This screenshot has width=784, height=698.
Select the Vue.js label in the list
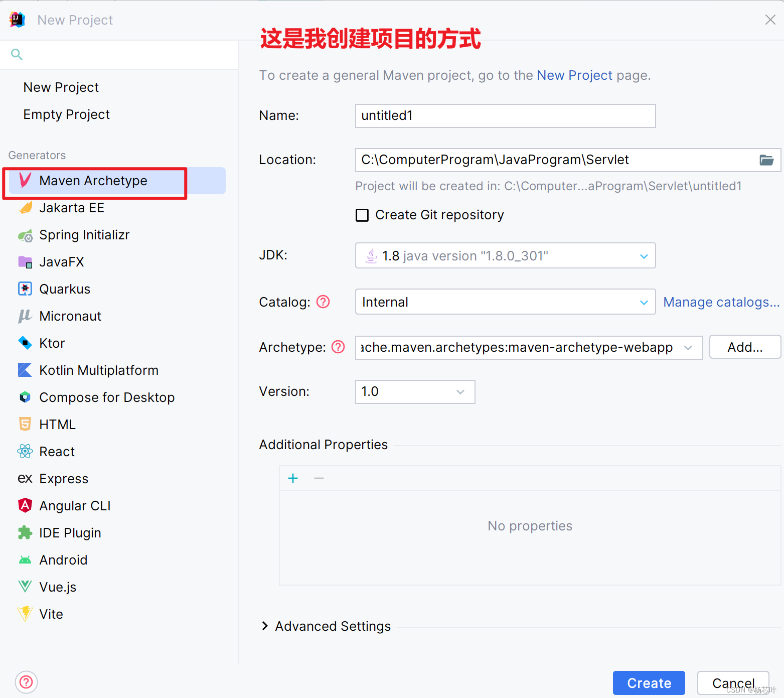[58, 587]
